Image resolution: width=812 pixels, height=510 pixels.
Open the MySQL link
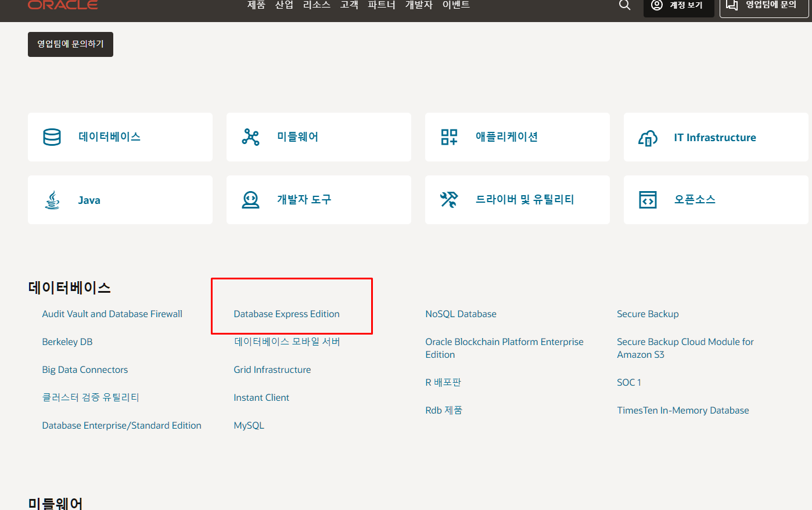249,425
